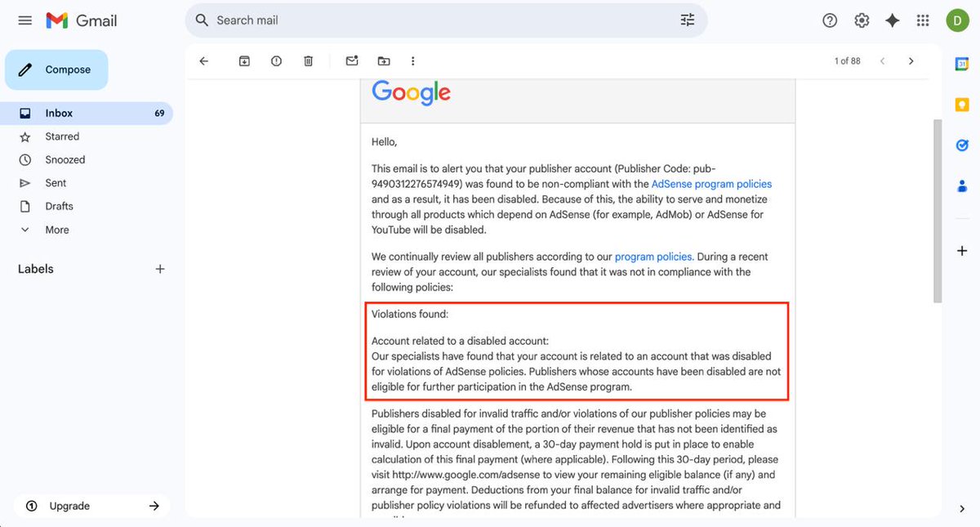Create a new label plus icon
The image size is (980, 527).
(x=160, y=269)
